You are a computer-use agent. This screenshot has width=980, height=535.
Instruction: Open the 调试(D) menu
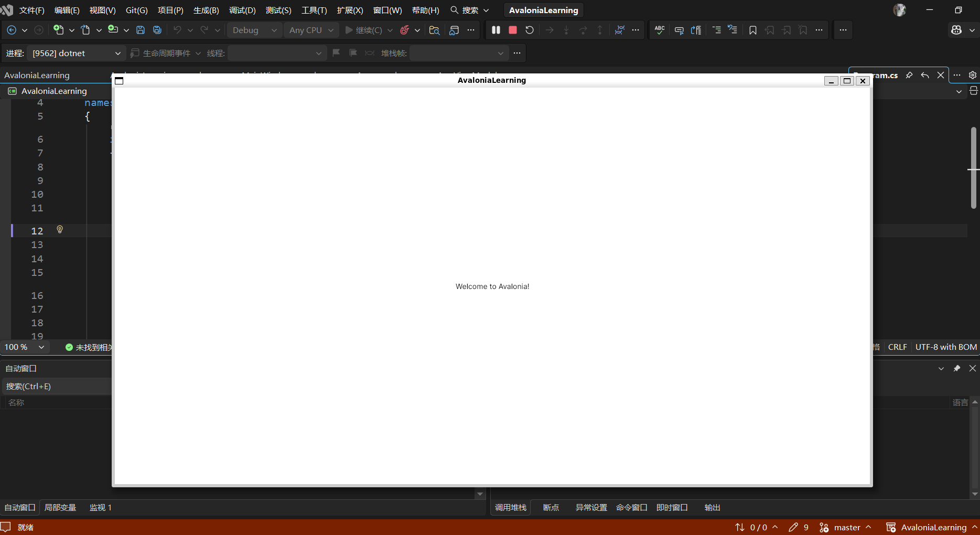242,10
